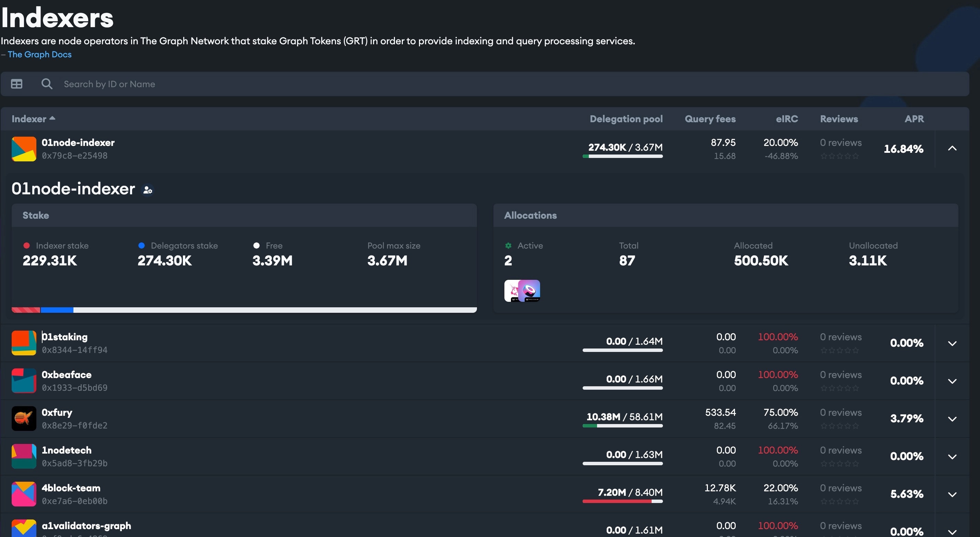Expand the 01staking row details
The width and height of the screenshot is (980, 537).
coord(952,343)
